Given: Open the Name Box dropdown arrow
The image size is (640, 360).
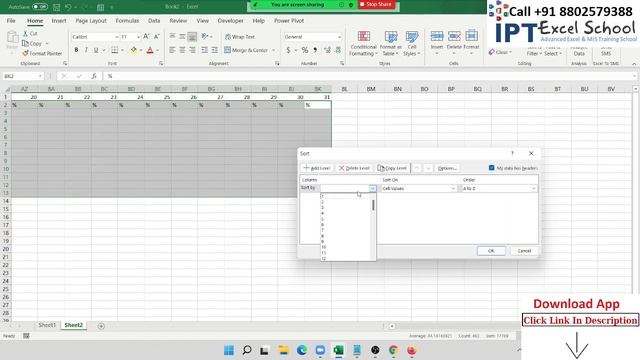Looking at the screenshot, I should point(40,76).
